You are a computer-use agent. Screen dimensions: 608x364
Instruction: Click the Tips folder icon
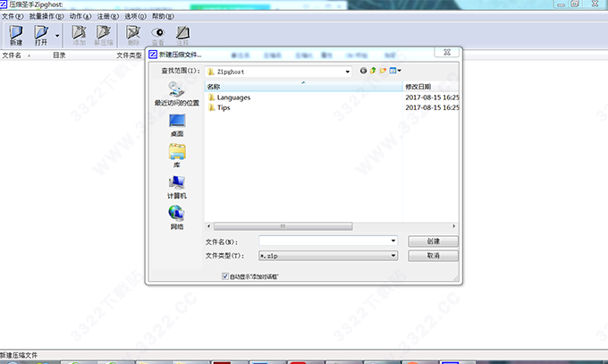point(211,107)
